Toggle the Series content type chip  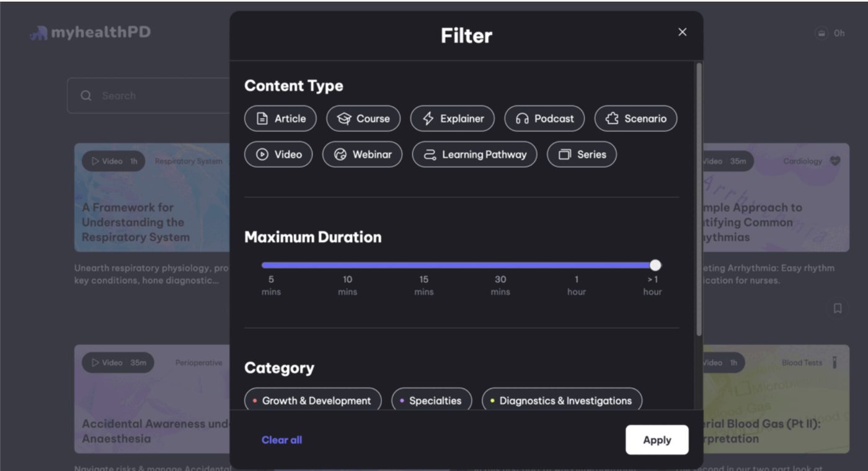582,155
